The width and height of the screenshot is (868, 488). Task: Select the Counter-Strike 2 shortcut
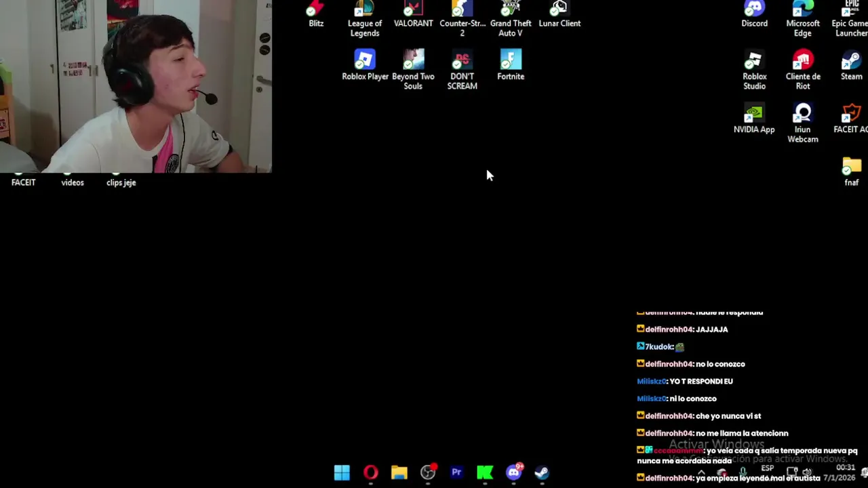(462, 18)
